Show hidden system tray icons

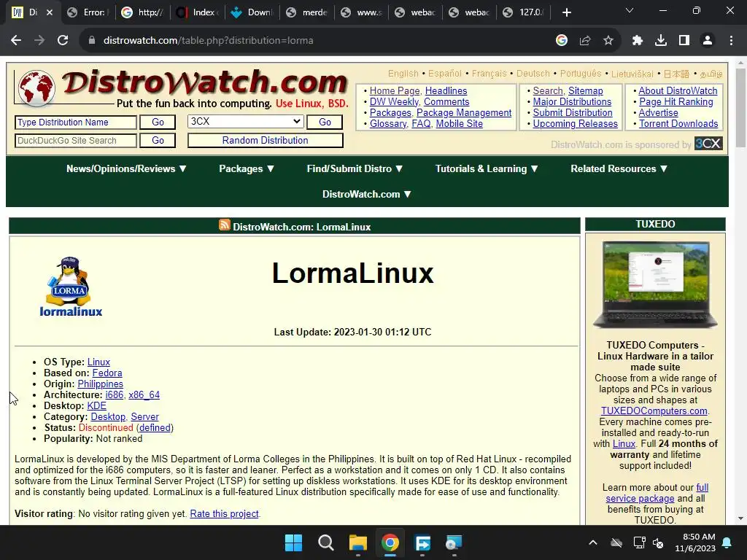tap(592, 542)
